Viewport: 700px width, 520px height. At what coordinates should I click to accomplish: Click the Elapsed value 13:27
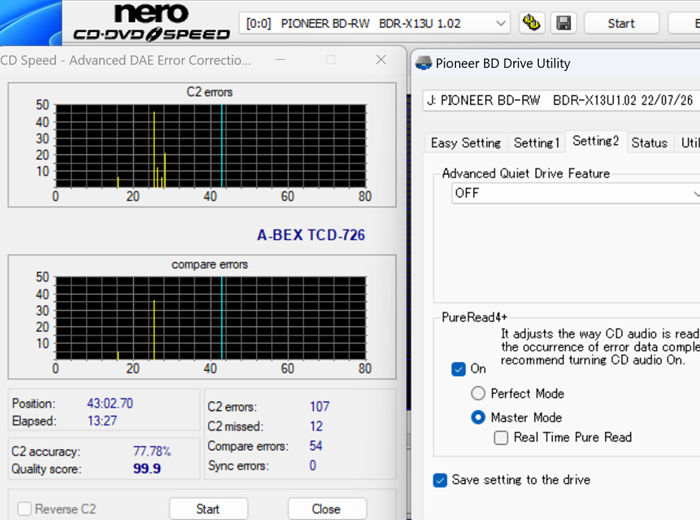click(x=102, y=421)
